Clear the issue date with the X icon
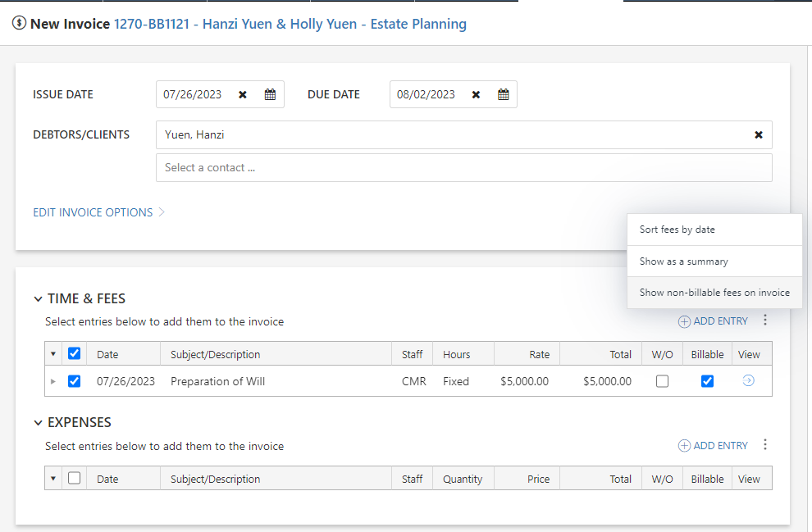812x532 pixels. [x=243, y=94]
